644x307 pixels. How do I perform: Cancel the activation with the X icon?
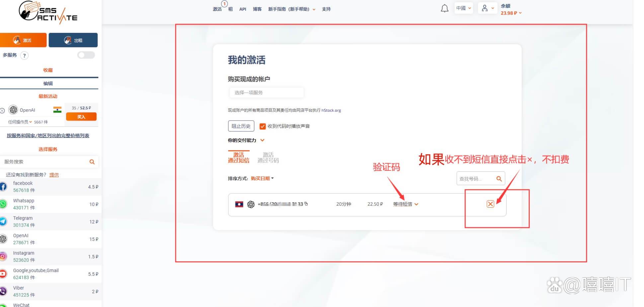click(x=490, y=204)
